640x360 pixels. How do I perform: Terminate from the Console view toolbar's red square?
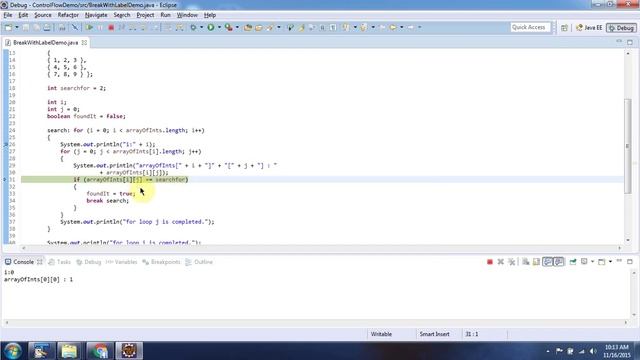coord(490,262)
